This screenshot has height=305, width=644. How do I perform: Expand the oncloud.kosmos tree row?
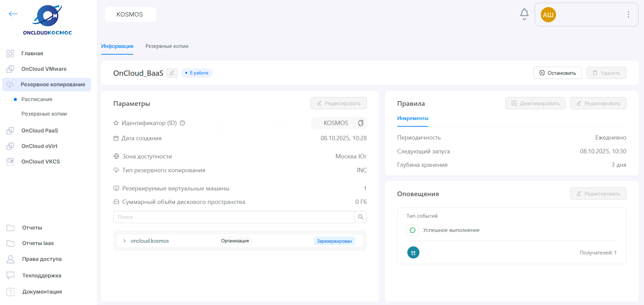coord(124,241)
